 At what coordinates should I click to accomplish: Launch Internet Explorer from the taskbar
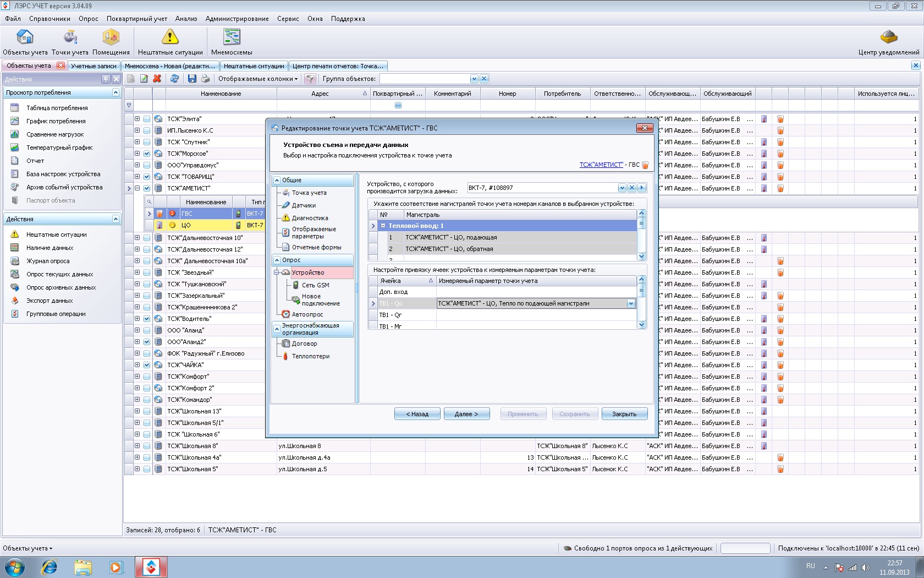[50, 567]
